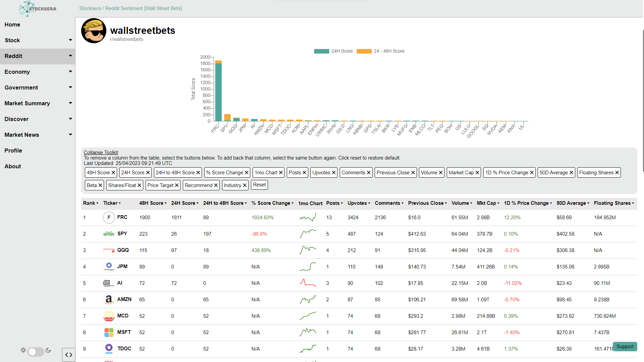Viewport: 644px width, 362px height.
Task: Click the Collapse Toolkit link
Action: [101, 153]
